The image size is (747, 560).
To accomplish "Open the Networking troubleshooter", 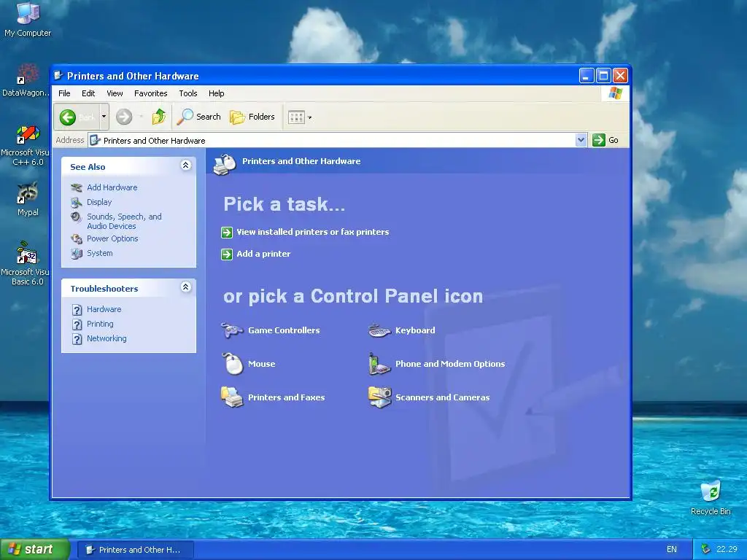I will pyautogui.click(x=107, y=338).
